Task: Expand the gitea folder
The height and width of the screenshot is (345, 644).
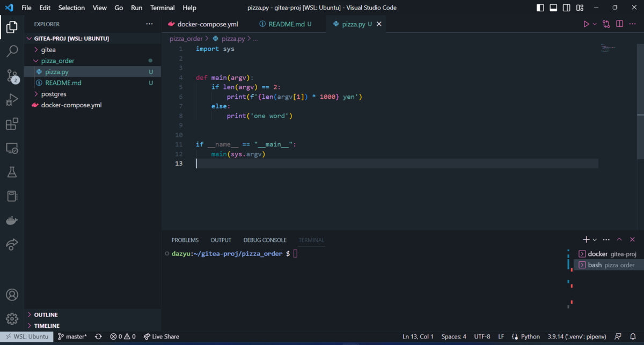Action: 48,50
